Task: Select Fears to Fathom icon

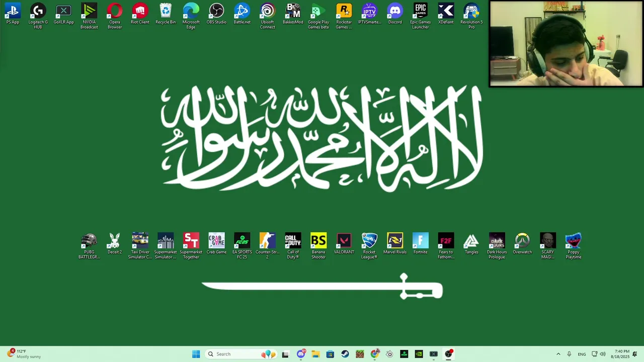Action: (446, 246)
